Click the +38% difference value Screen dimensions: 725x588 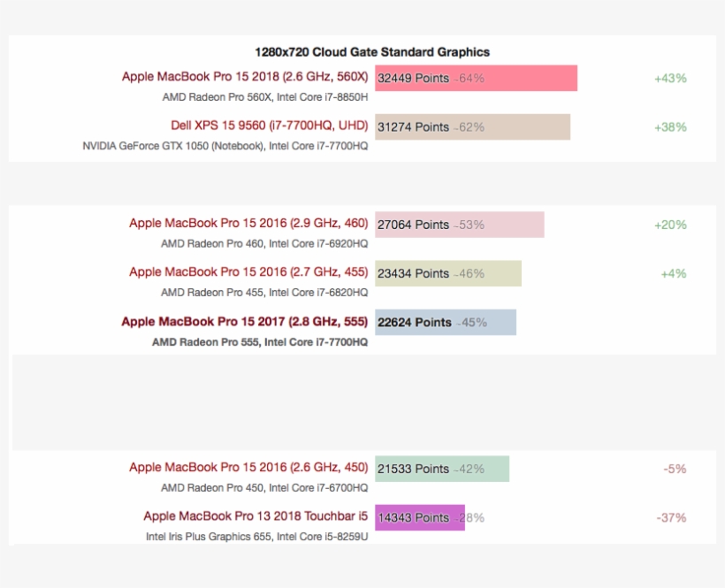pyautogui.click(x=670, y=126)
